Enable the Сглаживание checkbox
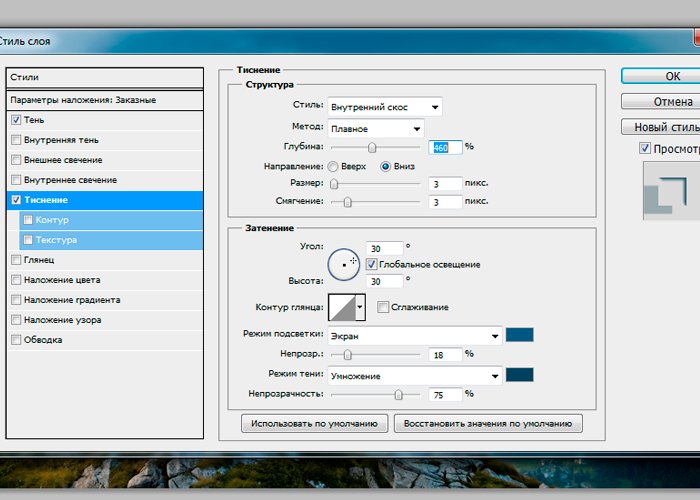This screenshot has width=700, height=500. pyautogui.click(x=383, y=307)
